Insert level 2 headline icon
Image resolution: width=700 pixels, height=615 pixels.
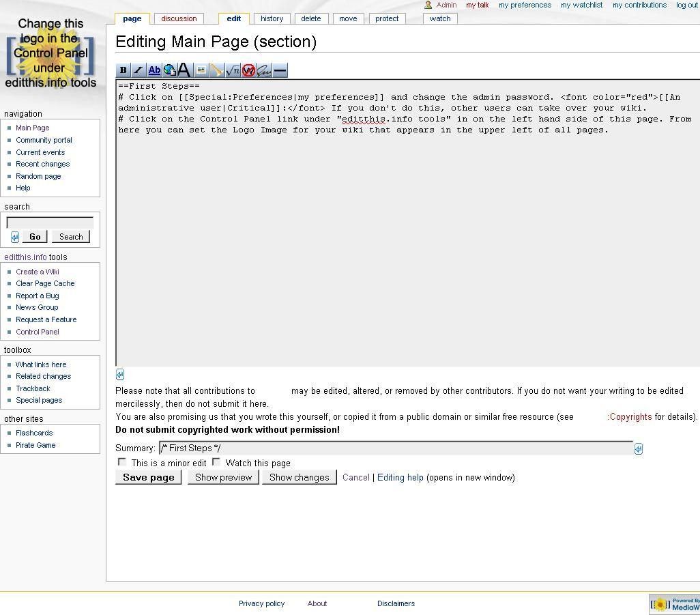pos(184,70)
